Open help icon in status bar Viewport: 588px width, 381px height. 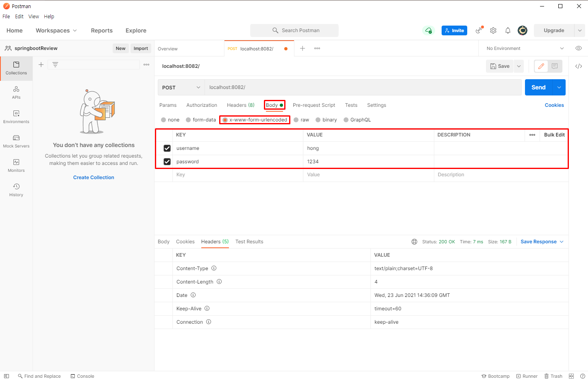pyautogui.click(x=582, y=376)
